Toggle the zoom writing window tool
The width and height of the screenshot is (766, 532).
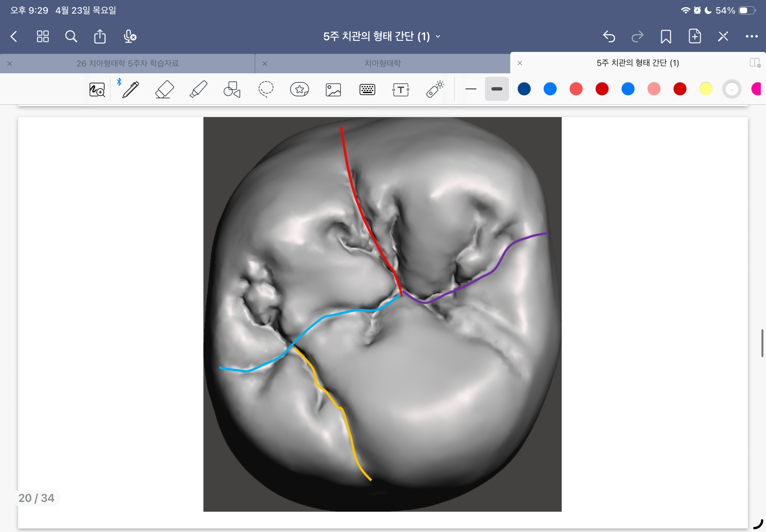click(x=97, y=90)
